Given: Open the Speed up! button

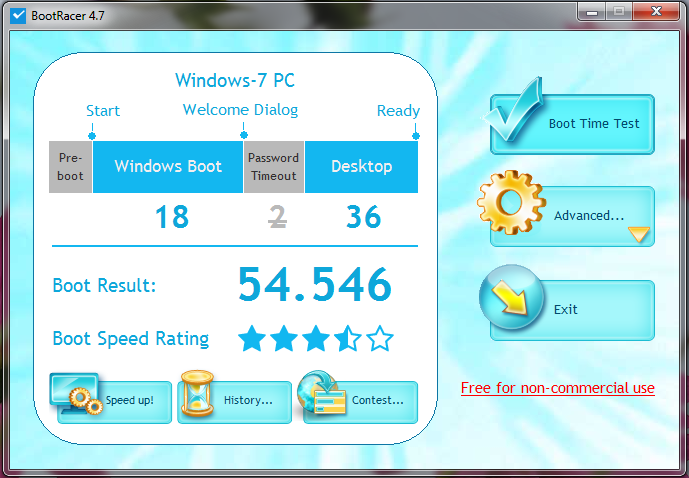Looking at the screenshot, I should 114,402.
